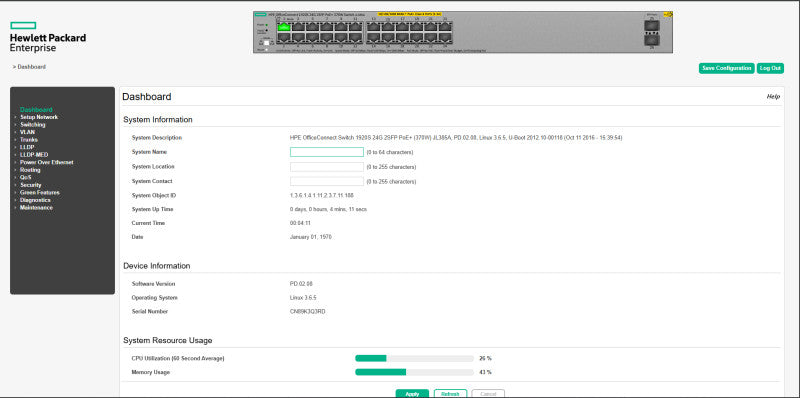Viewport: 800px width, 398px height.
Task: Select port 3 on the switch graphic
Action: [298, 27]
